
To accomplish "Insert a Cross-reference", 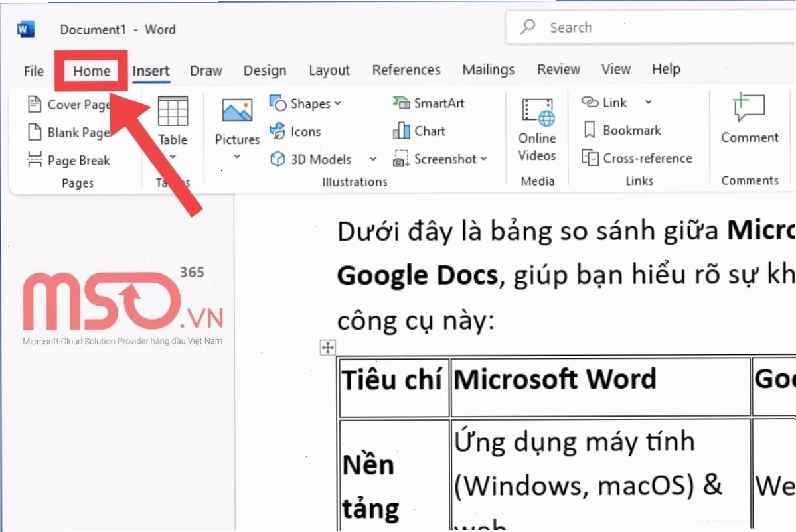I will coord(637,159).
